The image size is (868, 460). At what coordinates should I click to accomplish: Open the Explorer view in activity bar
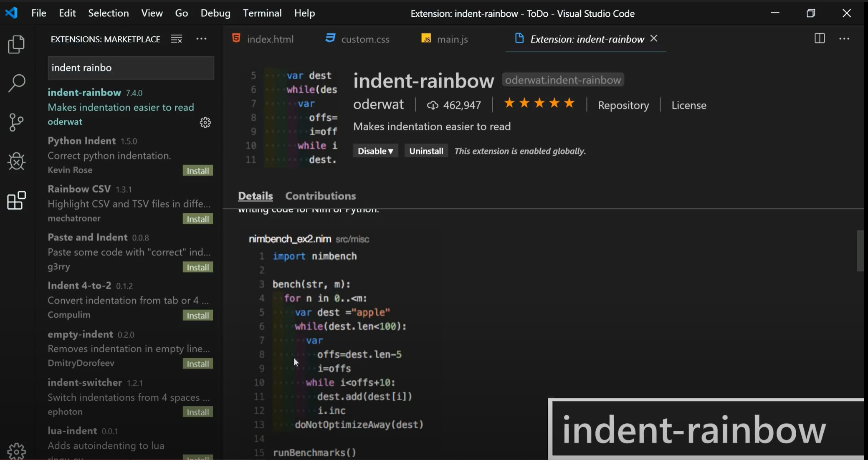[x=16, y=44]
